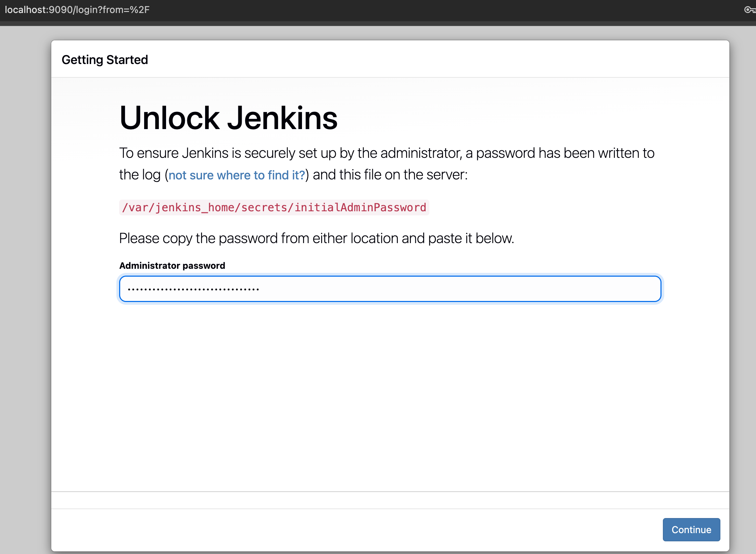The image size is (756, 554).
Task: Click the gray backdrop left of the dialog
Action: (25, 274)
